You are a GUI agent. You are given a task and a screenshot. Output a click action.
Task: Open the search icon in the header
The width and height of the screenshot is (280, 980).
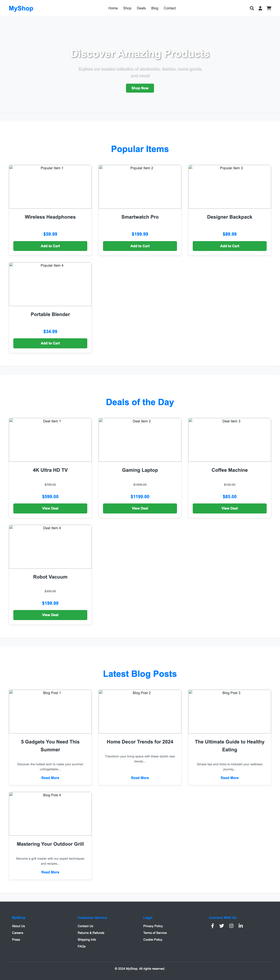[x=252, y=8]
